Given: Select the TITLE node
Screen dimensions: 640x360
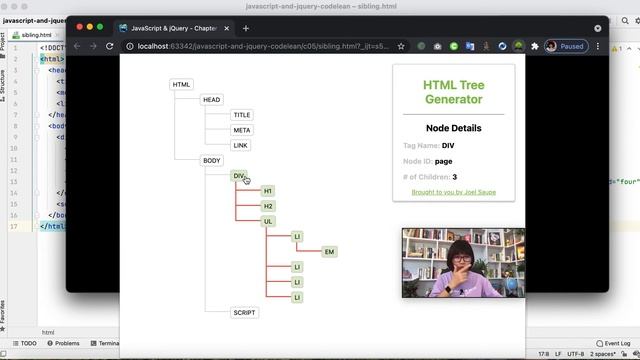Looking at the screenshot, I should pyautogui.click(x=242, y=115).
